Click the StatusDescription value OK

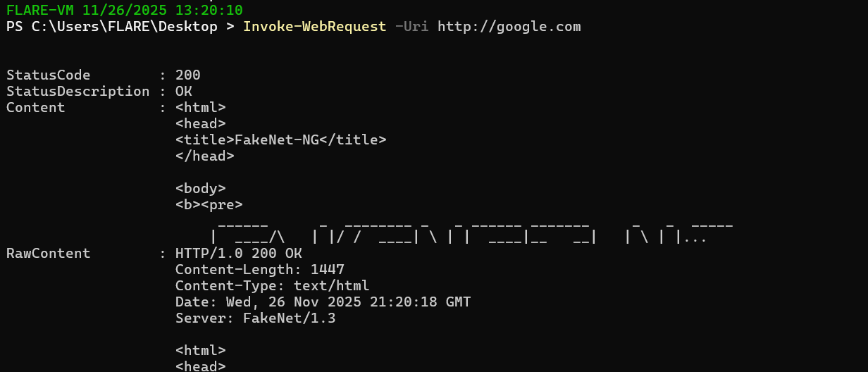pyautogui.click(x=184, y=91)
